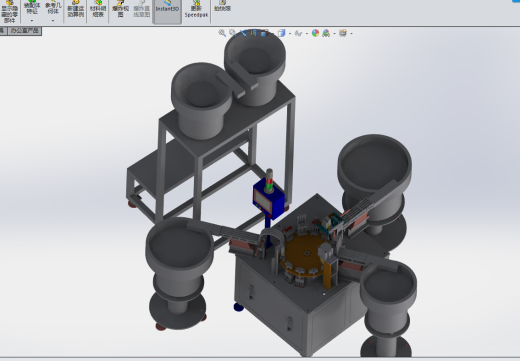Toggle the Instant3D button

tap(167, 11)
